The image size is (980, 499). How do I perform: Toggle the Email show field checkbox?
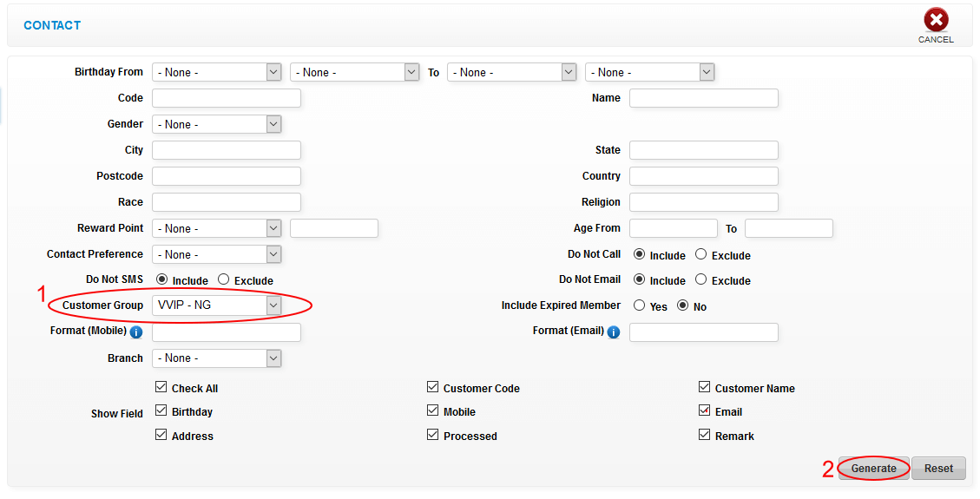(704, 410)
